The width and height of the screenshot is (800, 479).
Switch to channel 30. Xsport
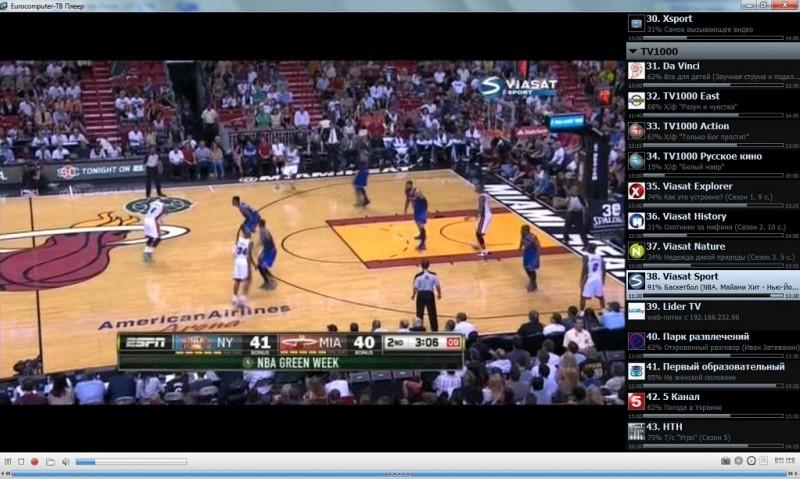click(x=713, y=27)
